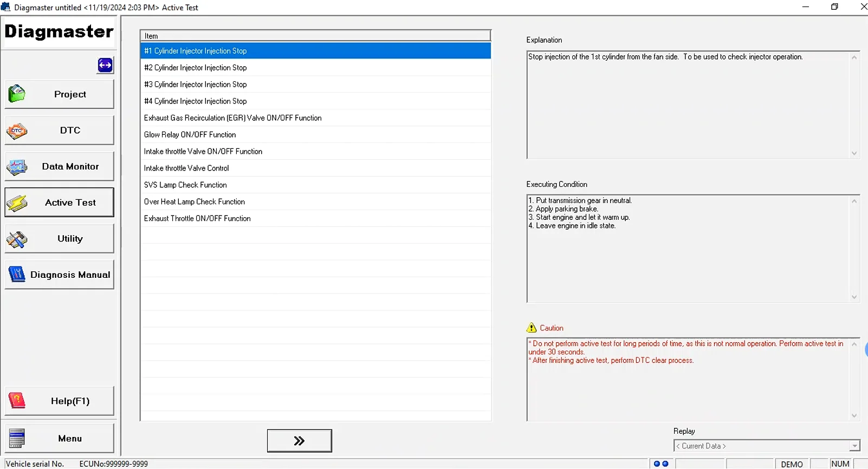Click the blue sidebar collapse arrows icon
The height and width of the screenshot is (469, 868).
[x=105, y=65]
